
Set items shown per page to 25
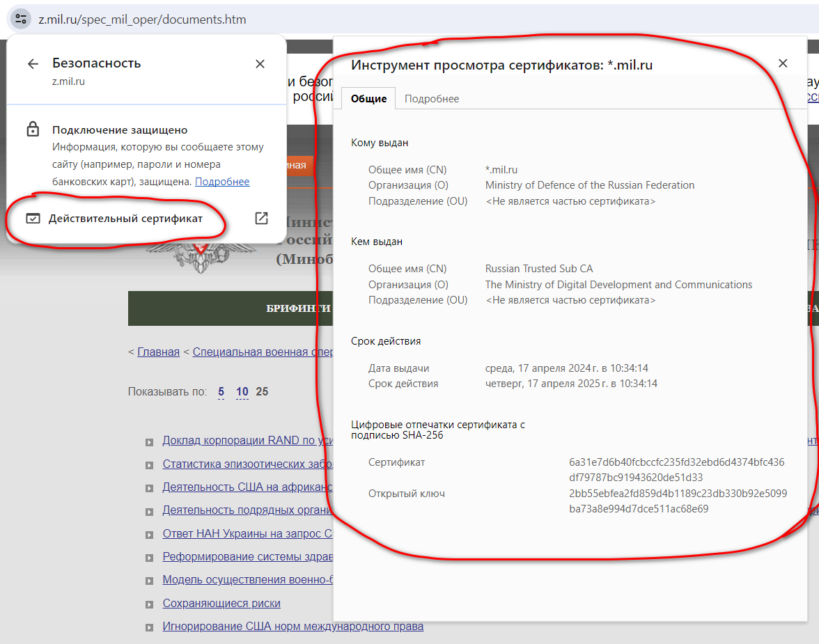[262, 392]
